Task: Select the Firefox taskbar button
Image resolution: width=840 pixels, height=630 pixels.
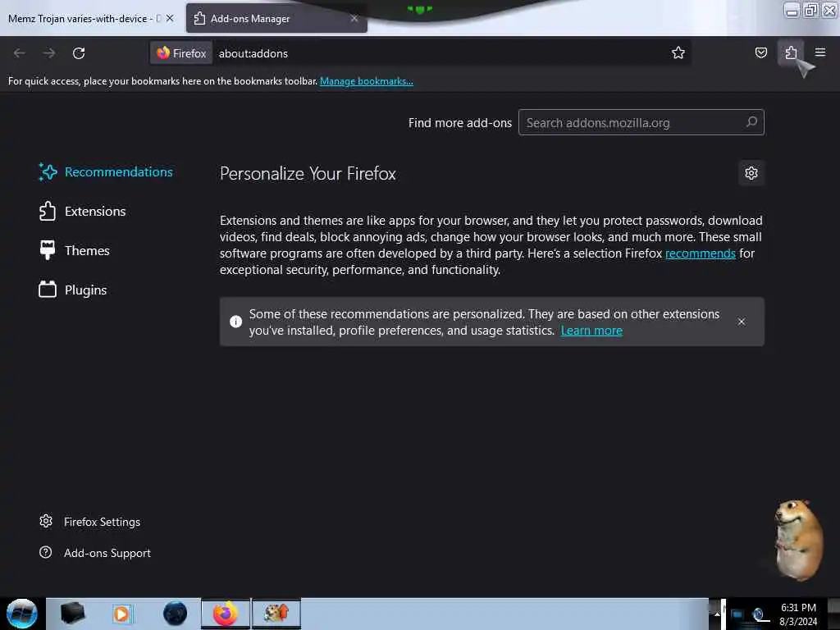Action: (226, 614)
